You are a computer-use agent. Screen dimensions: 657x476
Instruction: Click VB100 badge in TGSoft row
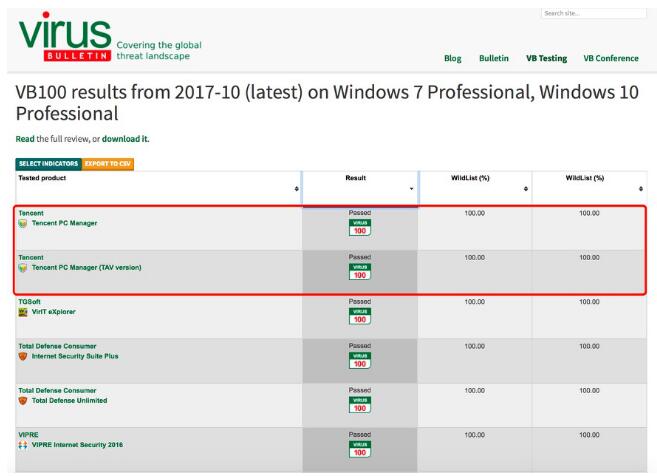coord(358,320)
